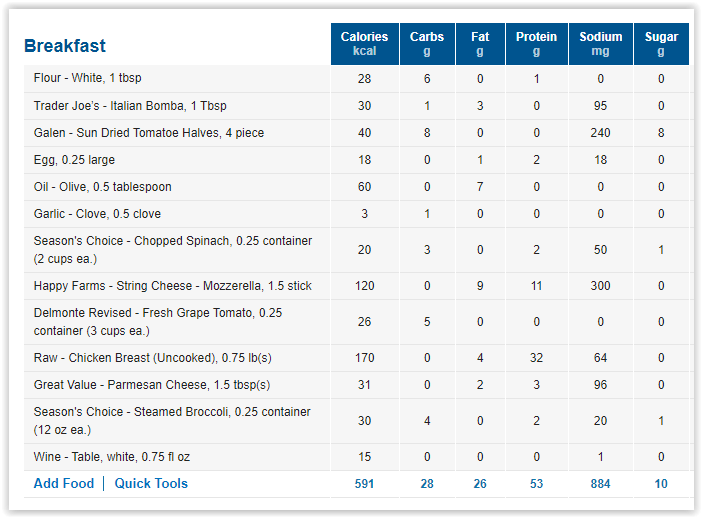This screenshot has height=518, width=702.
Task: Click the Add Food link
Action: click(64, 484)
